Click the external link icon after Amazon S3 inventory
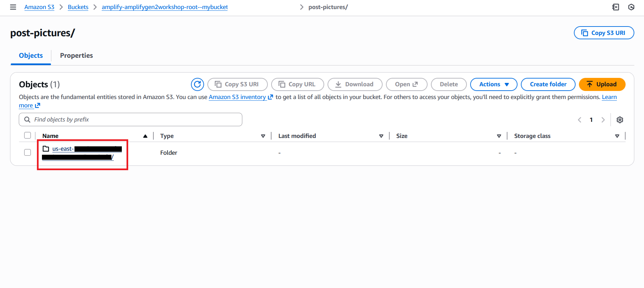 coord(270,97)
